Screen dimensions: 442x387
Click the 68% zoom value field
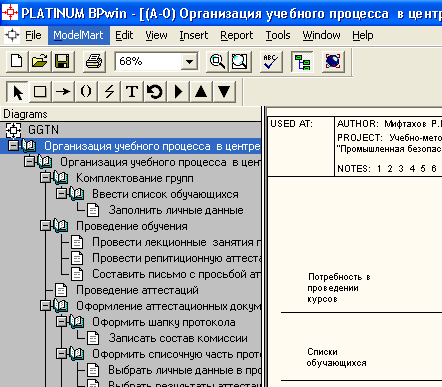148,61
